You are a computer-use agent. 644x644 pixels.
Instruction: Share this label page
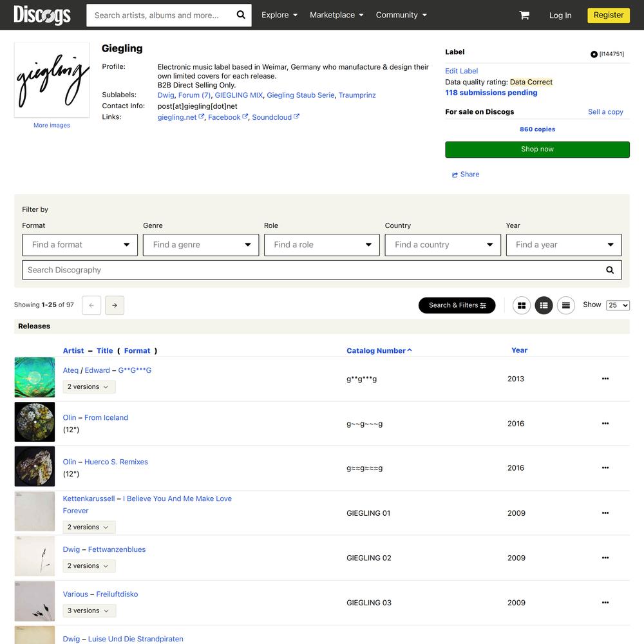pos(466,174)
